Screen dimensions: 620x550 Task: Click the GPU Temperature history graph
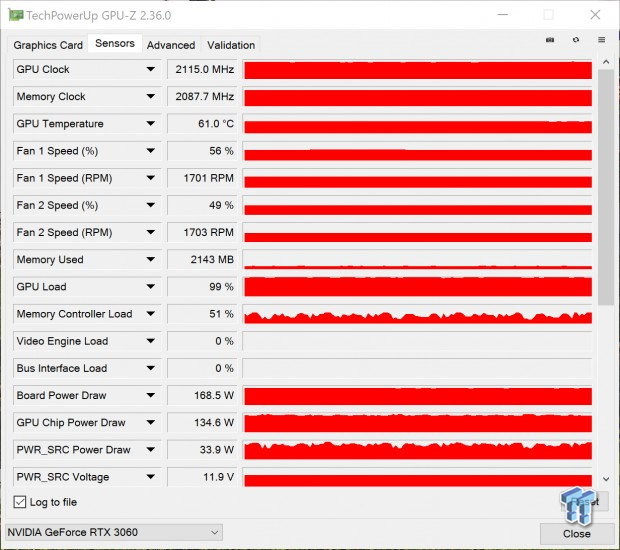(x=418, y=124)
